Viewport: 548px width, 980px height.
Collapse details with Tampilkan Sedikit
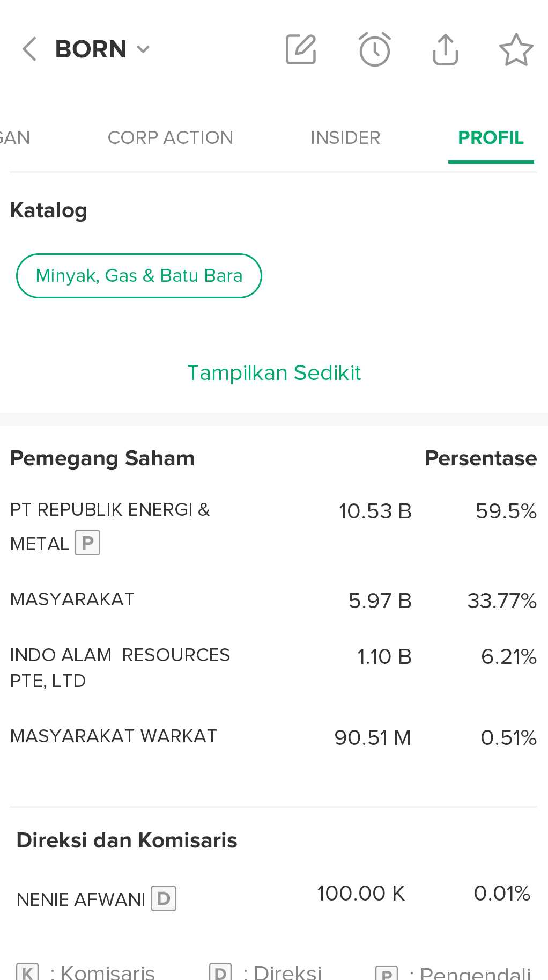coord(273,372)
